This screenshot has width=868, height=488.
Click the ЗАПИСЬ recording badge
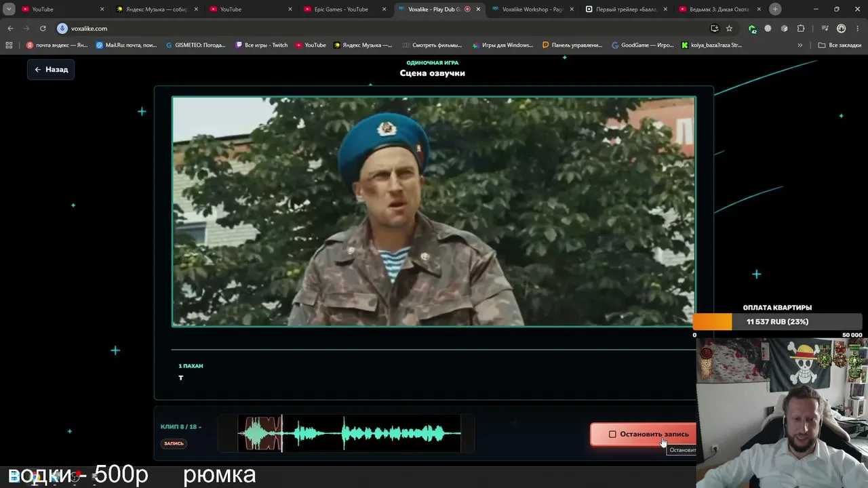point(174,443)
